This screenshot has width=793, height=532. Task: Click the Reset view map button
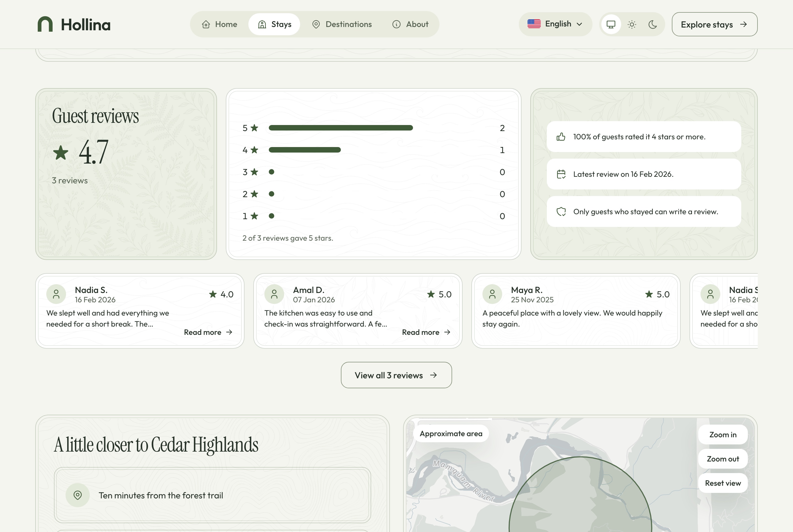click(x=723, y=483)
